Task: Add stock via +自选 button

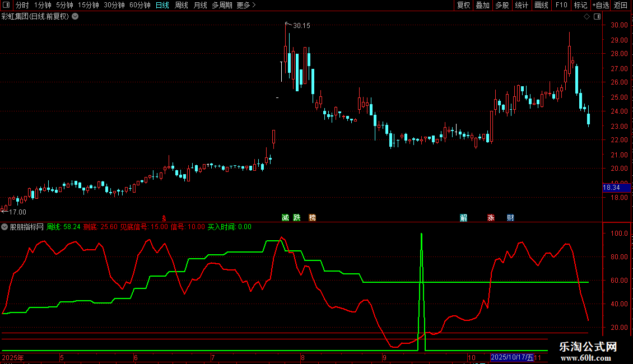Action: point(601,5)
